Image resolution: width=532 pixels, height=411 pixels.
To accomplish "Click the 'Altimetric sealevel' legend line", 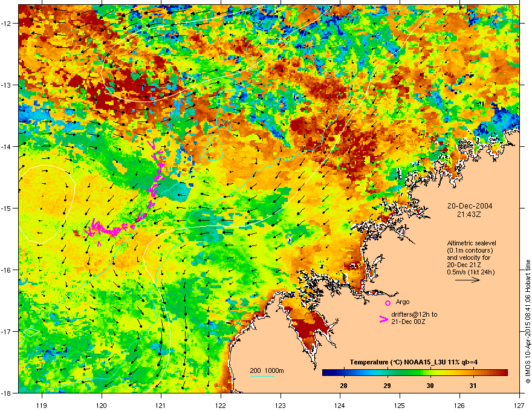I will 472,243.
